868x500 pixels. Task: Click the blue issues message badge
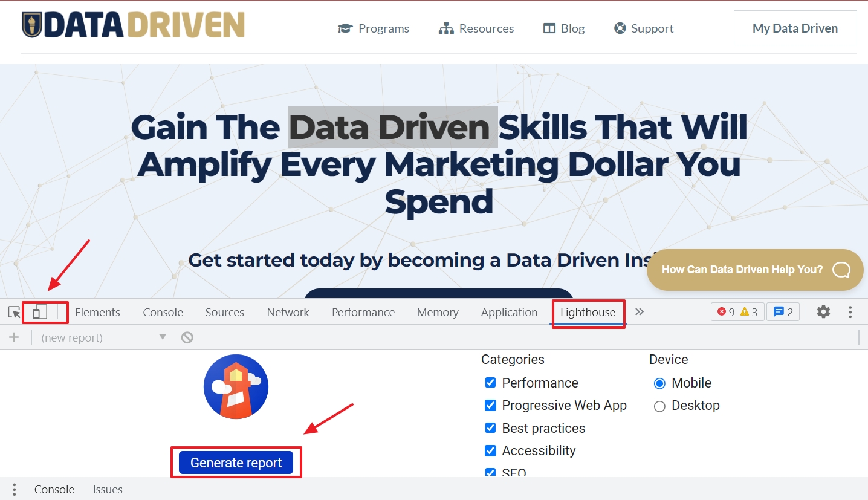pyautogui.click(x=783, y=312)
